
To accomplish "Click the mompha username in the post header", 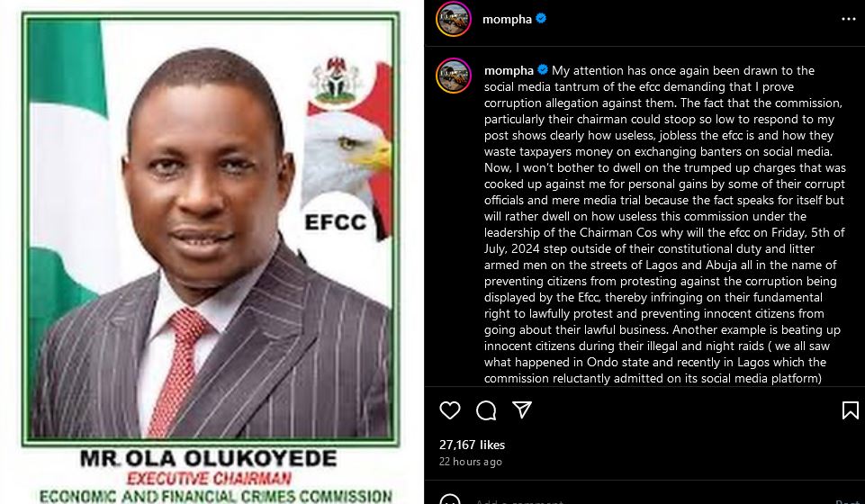I will coord(507,19).
